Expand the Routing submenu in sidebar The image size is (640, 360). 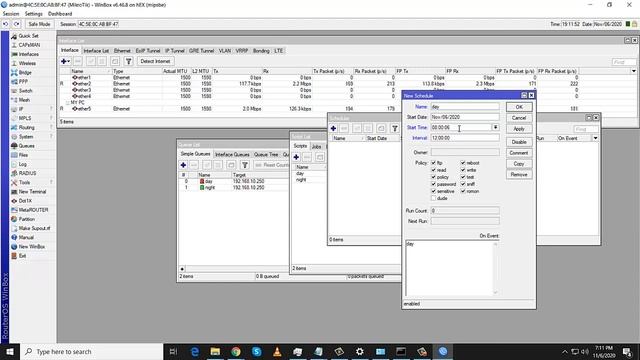[x=51, y=127]
